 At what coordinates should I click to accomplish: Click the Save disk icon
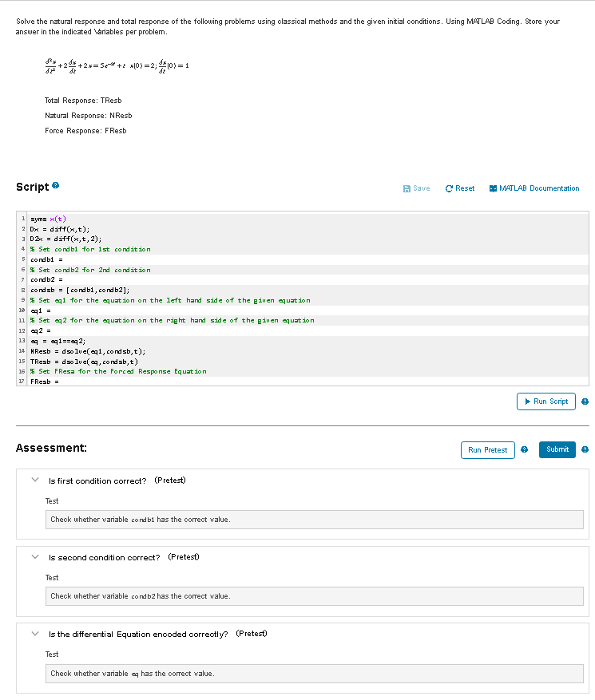point(407,189)
